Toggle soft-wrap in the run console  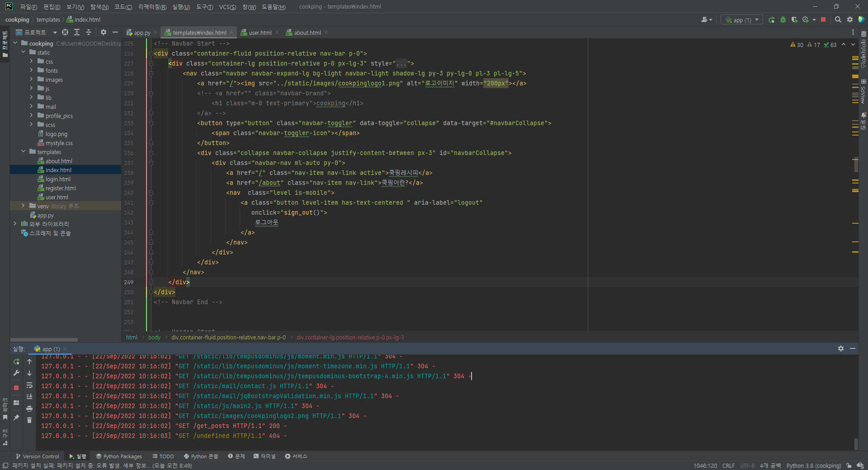(29, 385)
